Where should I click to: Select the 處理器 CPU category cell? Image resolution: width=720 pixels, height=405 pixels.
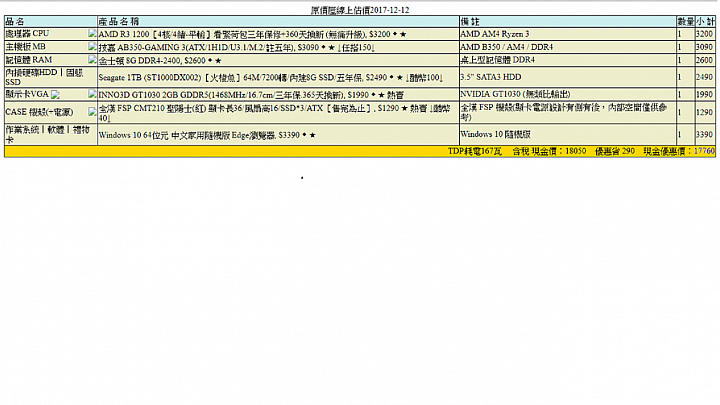coord(51,34)
